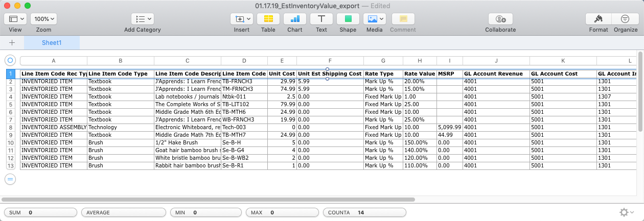Screen dimensions: 644x221
Task: Insert a Text box
Action: 321,19
